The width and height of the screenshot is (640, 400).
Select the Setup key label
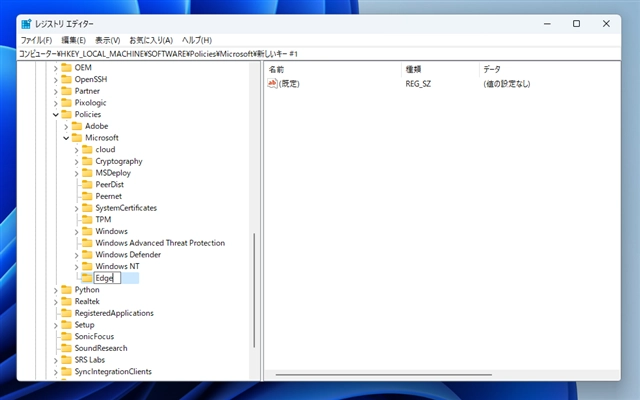coord(84,325)
